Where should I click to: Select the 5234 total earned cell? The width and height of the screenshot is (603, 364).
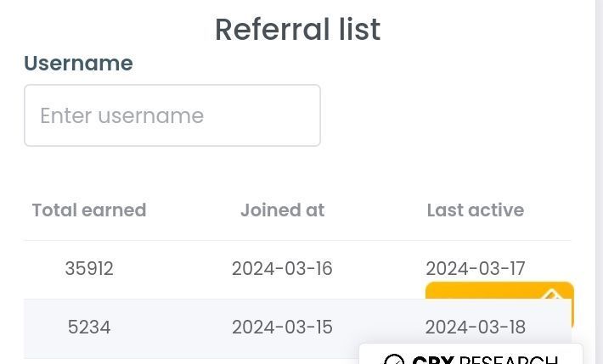point(89,328)
